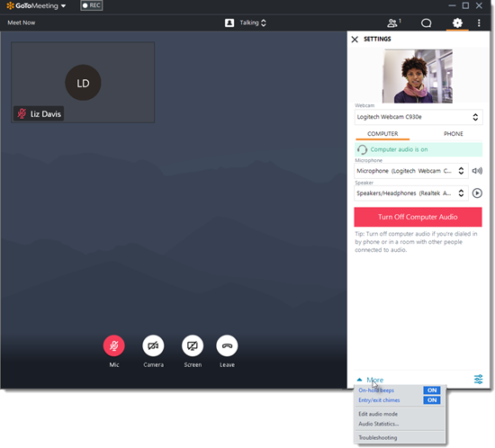Toggle On-hold beeps switch
The height and width of the screenshot is (448, 495).
click(x=431, y=390)
